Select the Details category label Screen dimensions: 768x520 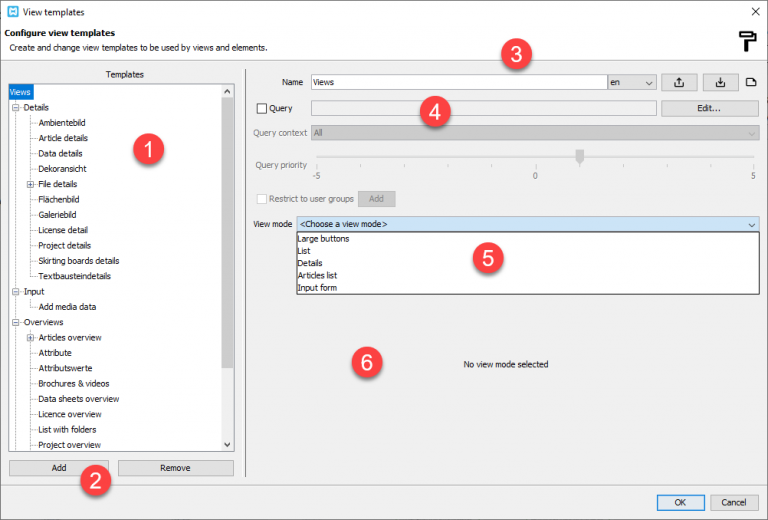[36, 107]
